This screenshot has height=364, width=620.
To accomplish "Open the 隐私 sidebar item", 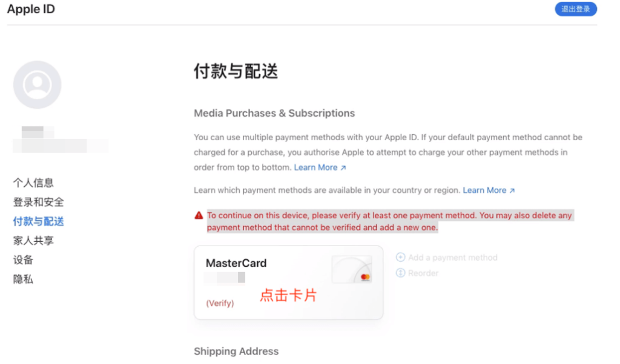I will [x=23, y=279].
